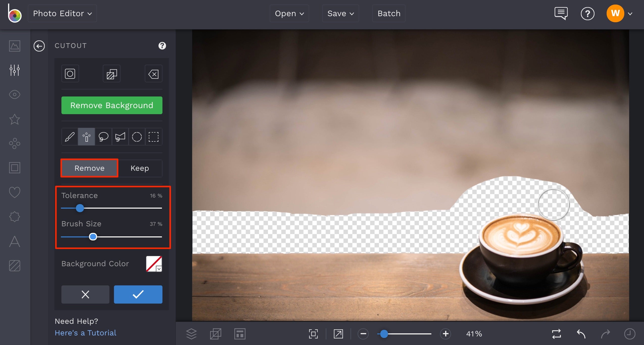The height and width of the screenshot is (345, 644).
Task: Switch to Batch mode in the top bar
Action: tap(389, 13)
